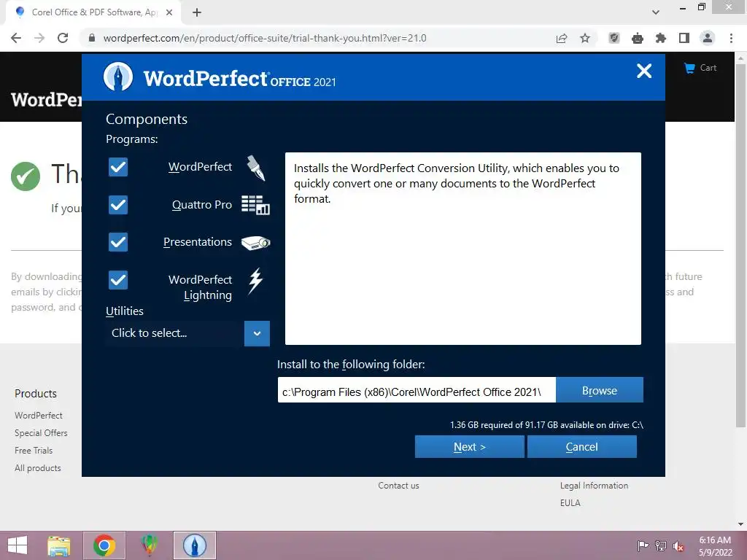Open a new browser tab

[197, 12]
